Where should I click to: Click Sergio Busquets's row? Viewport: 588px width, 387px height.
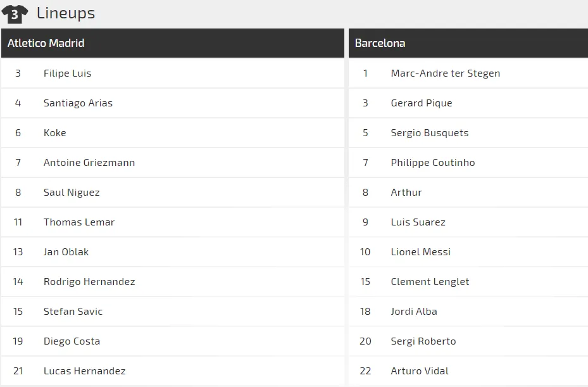pyautogui.click(x=468, y=133)
